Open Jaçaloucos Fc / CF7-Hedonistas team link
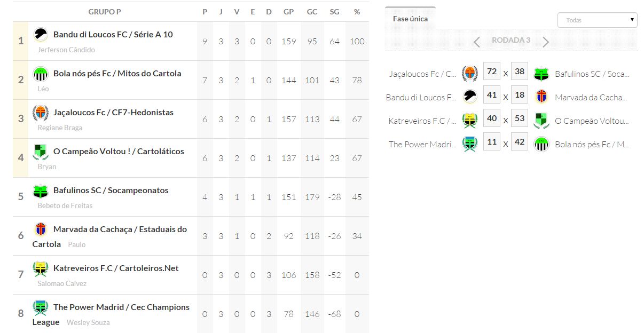The height and width of the screenshot is (333, 644). (113, 113)
